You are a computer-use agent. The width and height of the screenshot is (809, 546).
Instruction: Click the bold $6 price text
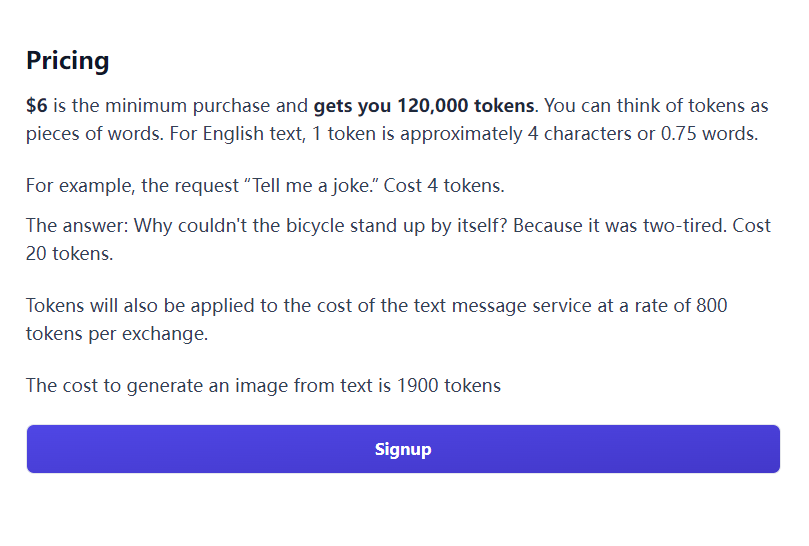click(x=37, y=106)
